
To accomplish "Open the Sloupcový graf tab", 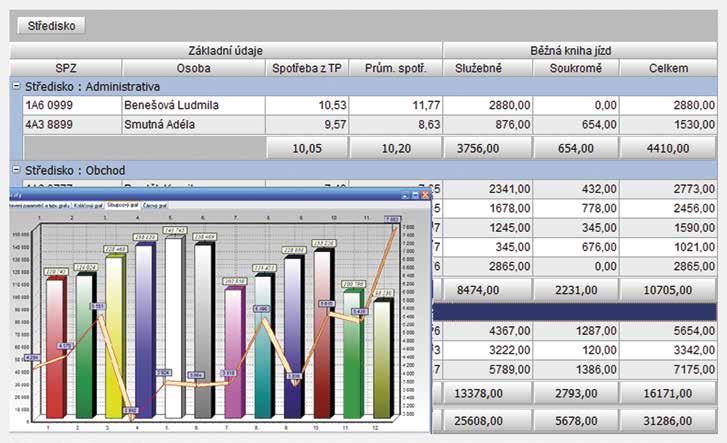I will tap(122, 205).
